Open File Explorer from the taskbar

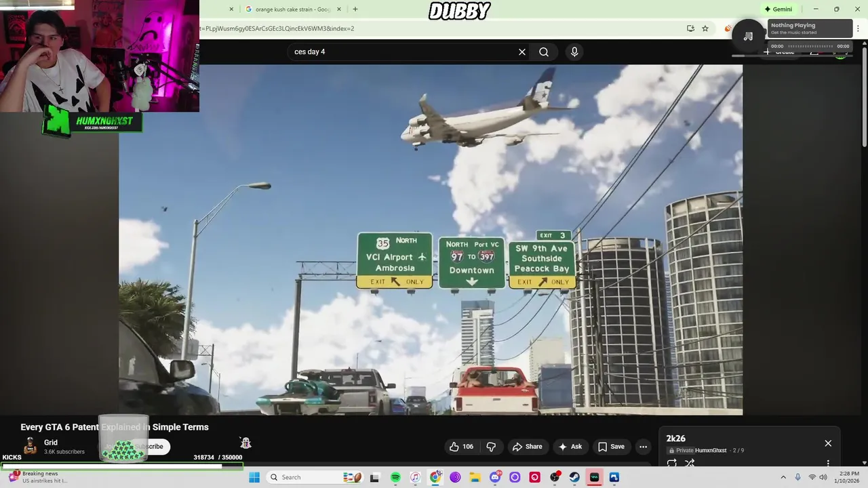click(x=475, y=477)
